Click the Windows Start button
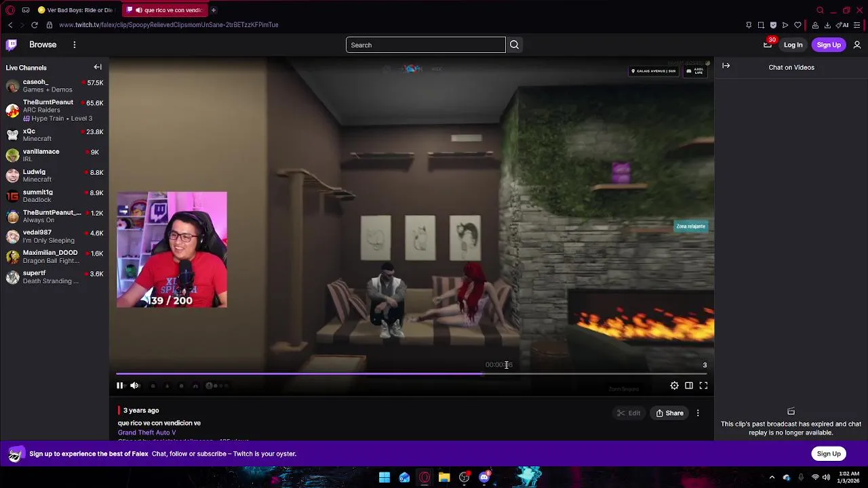 point(384,477)
